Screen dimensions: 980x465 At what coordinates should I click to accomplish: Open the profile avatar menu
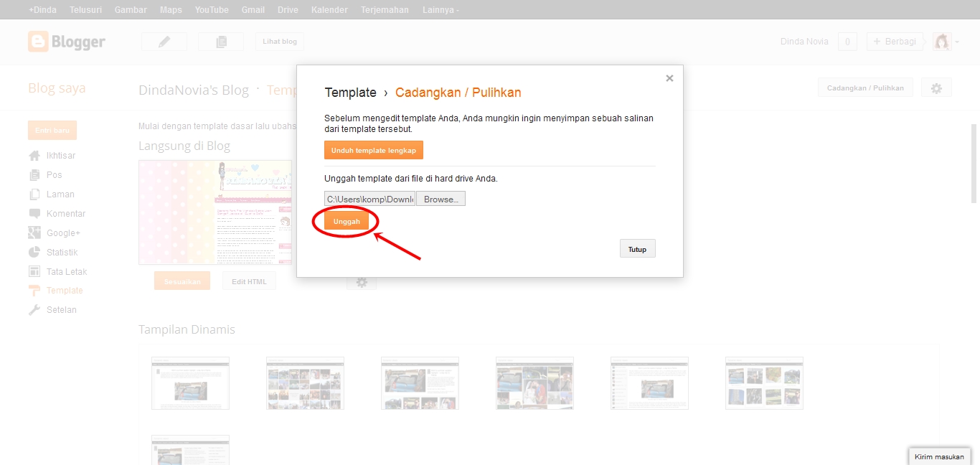946,42
